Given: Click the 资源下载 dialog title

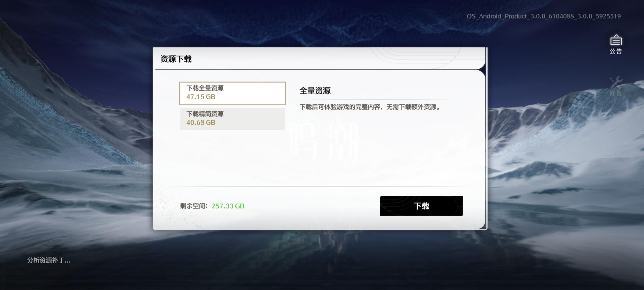Looking at the screenshot, I should click(176, 59).
